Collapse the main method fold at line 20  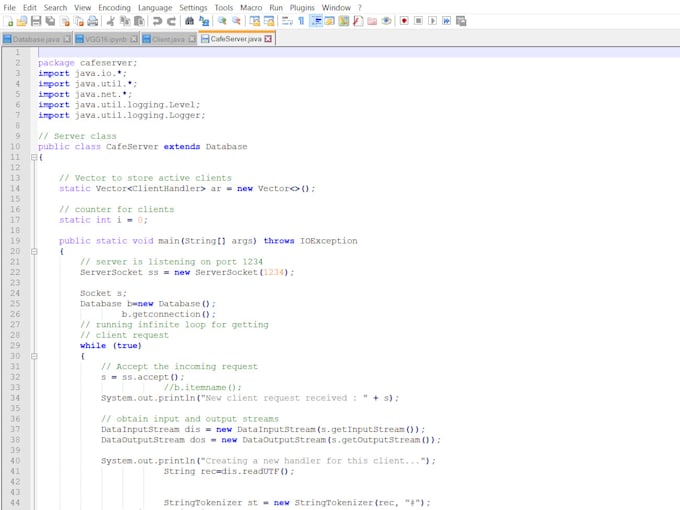(34, 251)
